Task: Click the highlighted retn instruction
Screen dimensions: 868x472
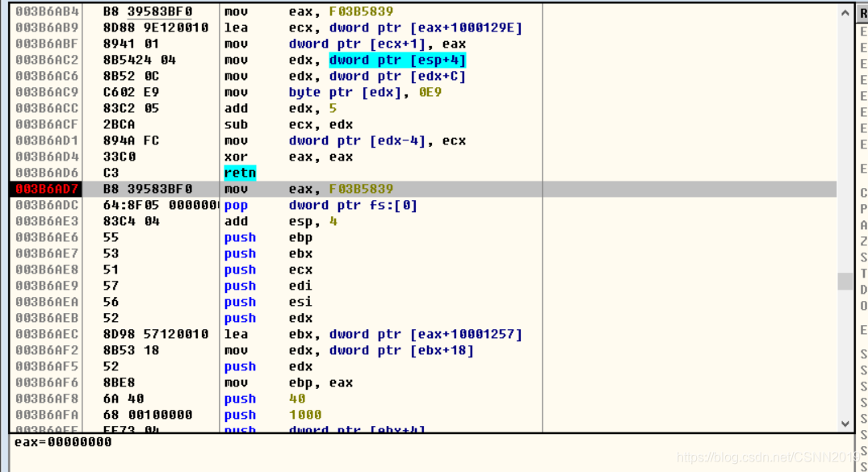Action: 240,173
